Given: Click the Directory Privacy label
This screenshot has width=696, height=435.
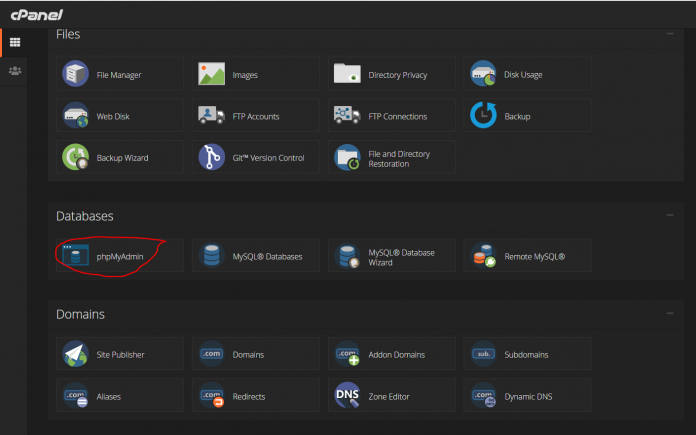Looking at the screenshot, I should tap(398, 75).
